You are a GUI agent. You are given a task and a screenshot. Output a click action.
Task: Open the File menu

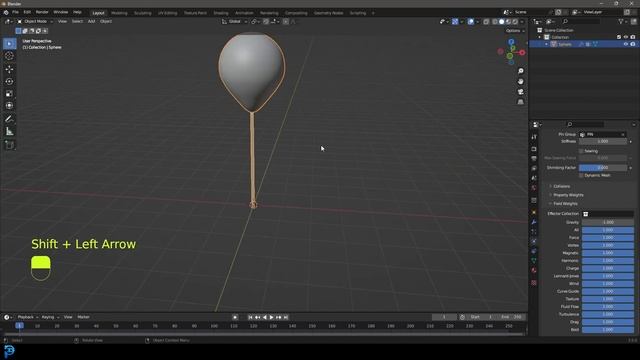(15, 12)
